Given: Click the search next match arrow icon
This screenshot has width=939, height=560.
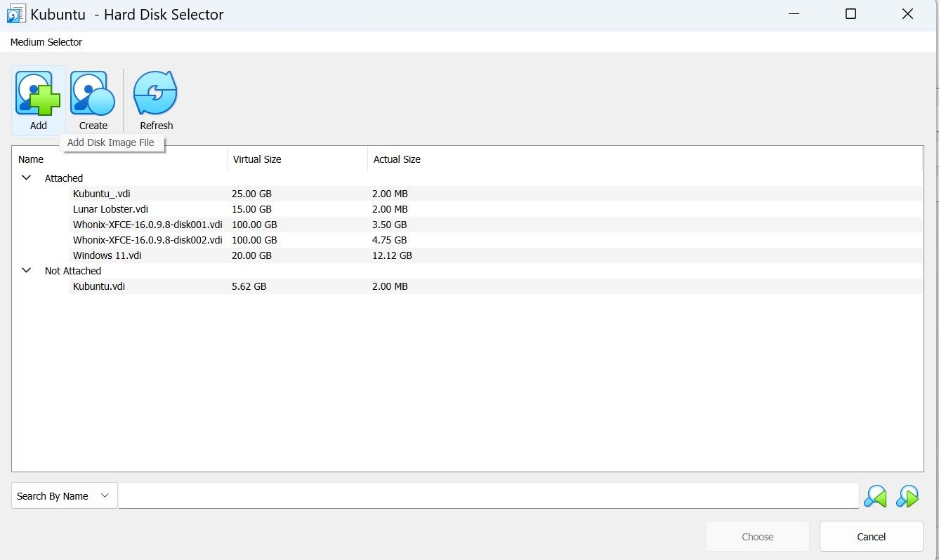Looking at the screenshot, I should [907, 496].
